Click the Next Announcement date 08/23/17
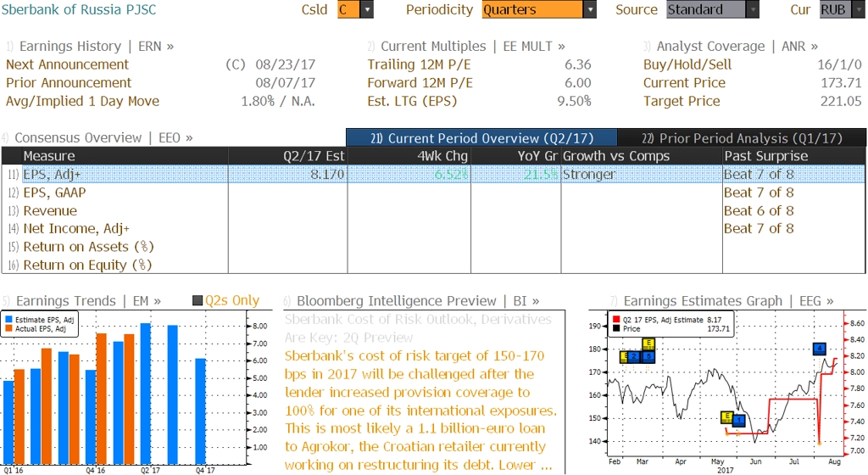 [x=285, y=64]
